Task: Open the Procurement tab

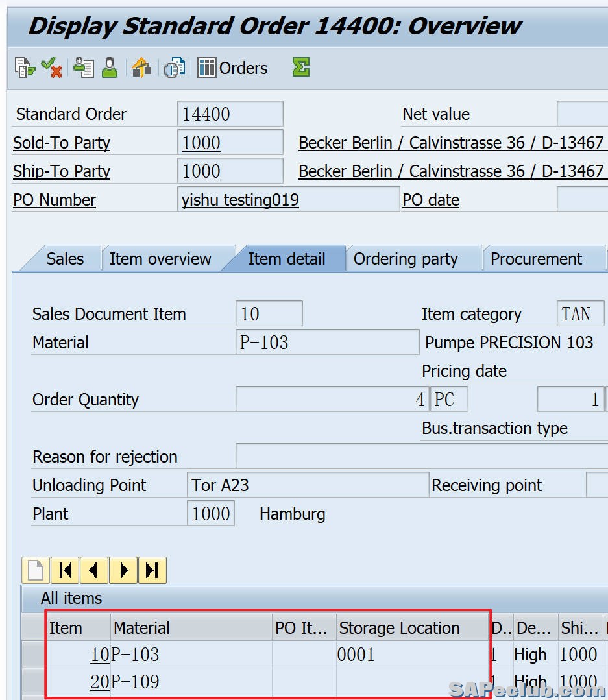Action: point(536,259)
